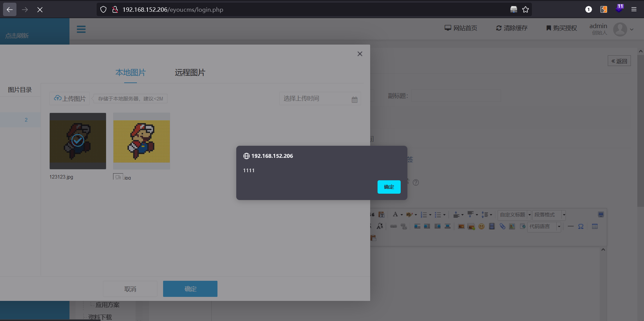The image size is (644, 321).
Task: Stop page loading with the X button
Action: click(x=40, y=10)
